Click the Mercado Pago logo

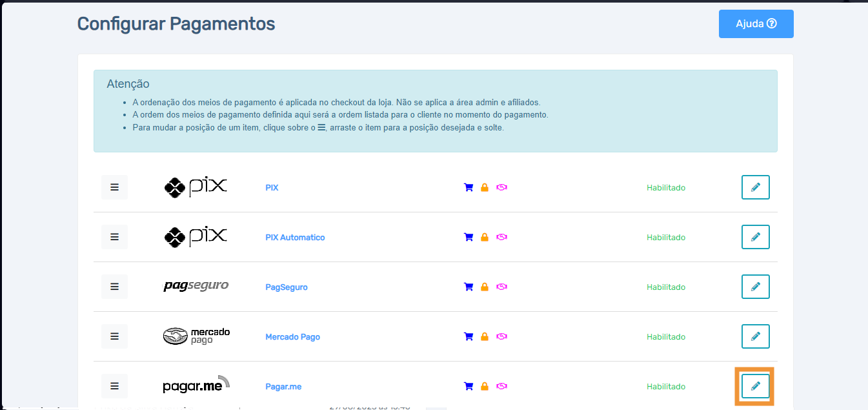click(196, 336)
